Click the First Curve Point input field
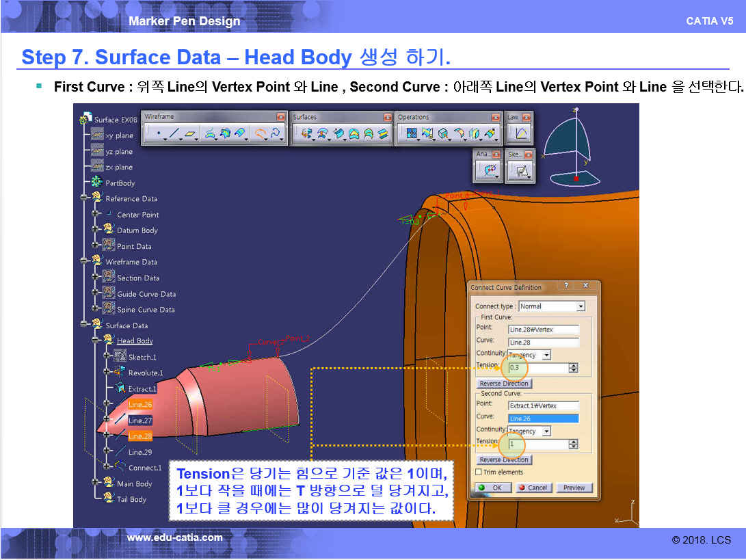The height and width of the screenshot is (560, 746). coord(543,330)
